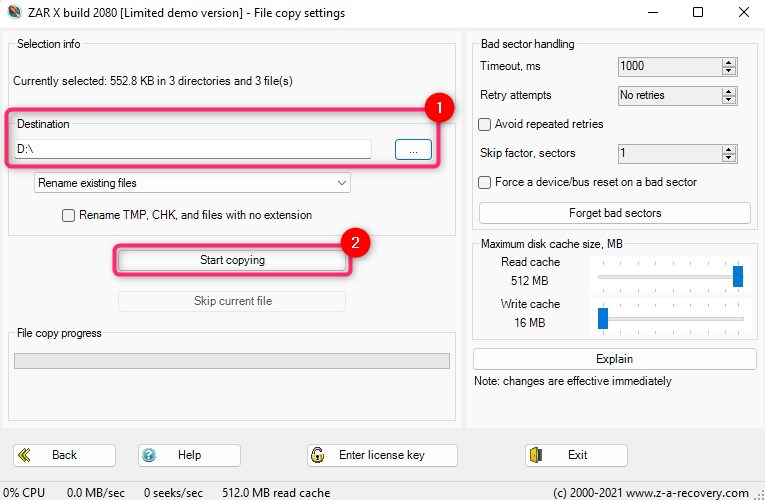Click the padlock icon for license key
The image size is (765, 500).
[318, 455]
